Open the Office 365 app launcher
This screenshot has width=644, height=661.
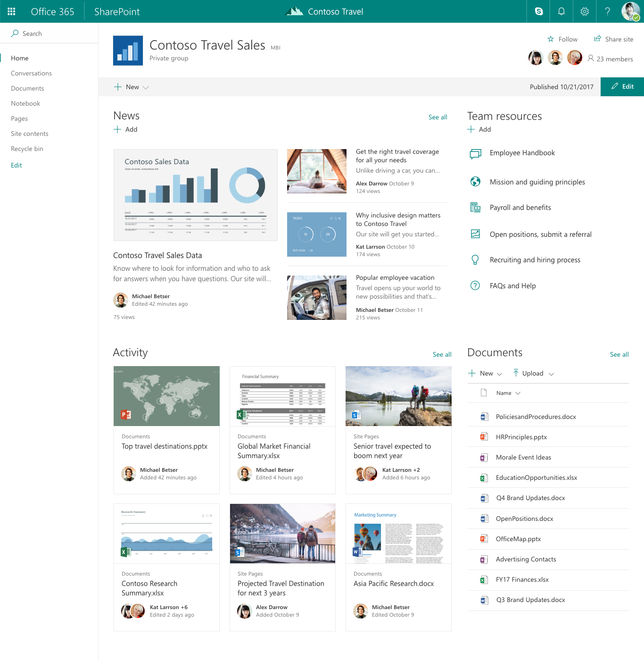coord(11,11)
